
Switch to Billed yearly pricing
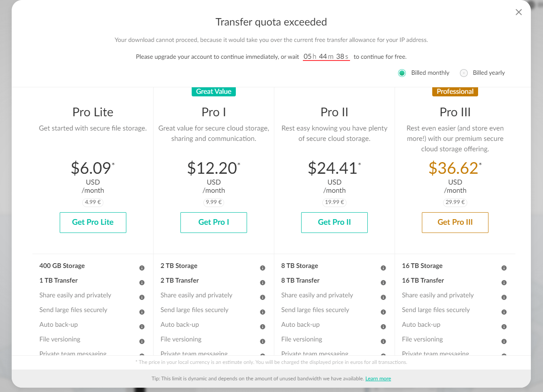coord(463,73)
